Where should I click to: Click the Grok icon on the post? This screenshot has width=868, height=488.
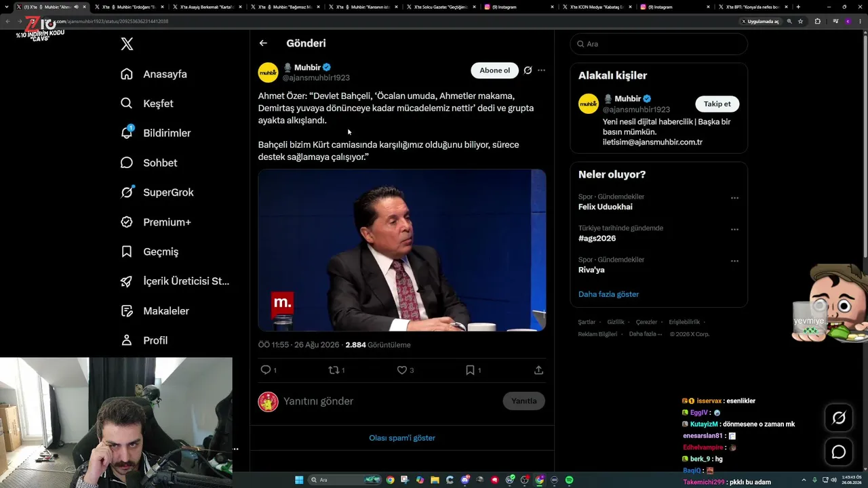pyautogui.click(x=528, y=70)
